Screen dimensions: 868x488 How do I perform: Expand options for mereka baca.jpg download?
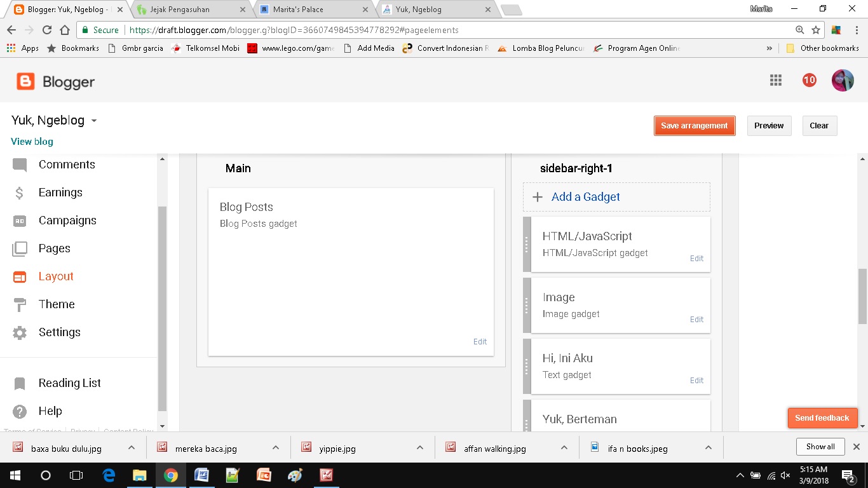(x=276, y=447)
